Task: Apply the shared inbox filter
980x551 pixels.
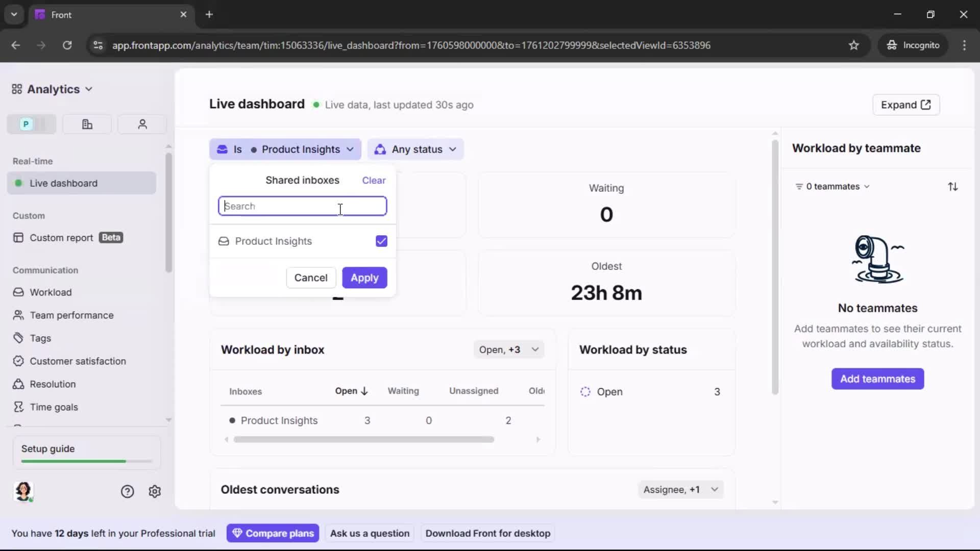Action: click(364, 278)
